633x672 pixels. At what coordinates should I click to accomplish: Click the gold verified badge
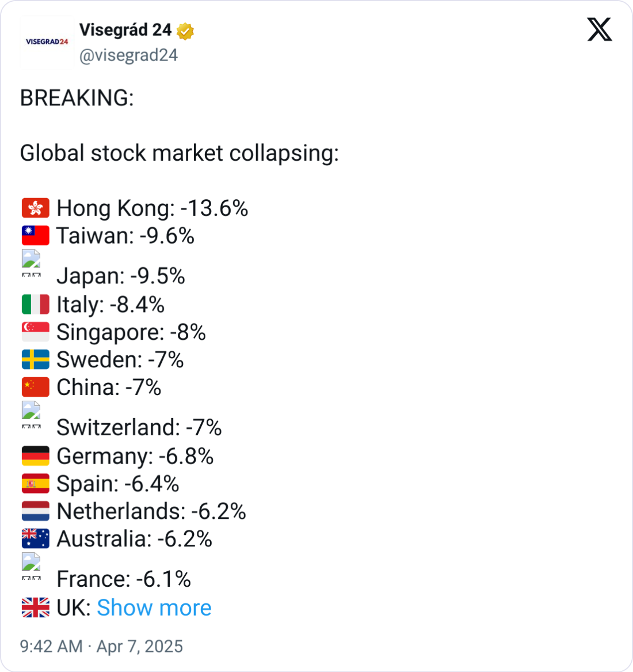185,31
